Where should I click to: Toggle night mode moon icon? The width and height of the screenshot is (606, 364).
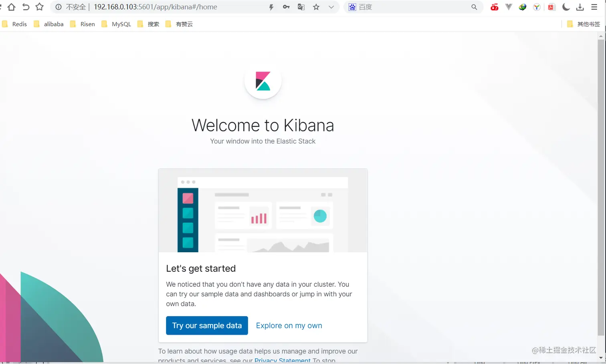pyautogui.click(x=566, y=7)
